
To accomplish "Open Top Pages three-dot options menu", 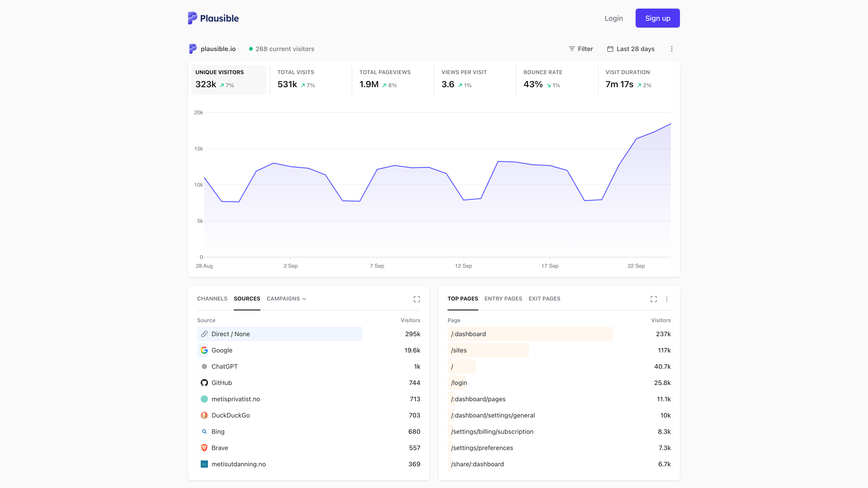I will 667,299.
